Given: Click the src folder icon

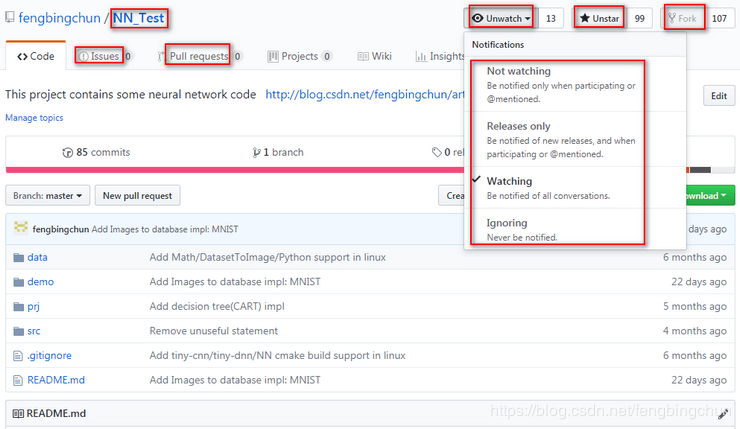Looking at the screenshot, I should [x=18, y=331].
